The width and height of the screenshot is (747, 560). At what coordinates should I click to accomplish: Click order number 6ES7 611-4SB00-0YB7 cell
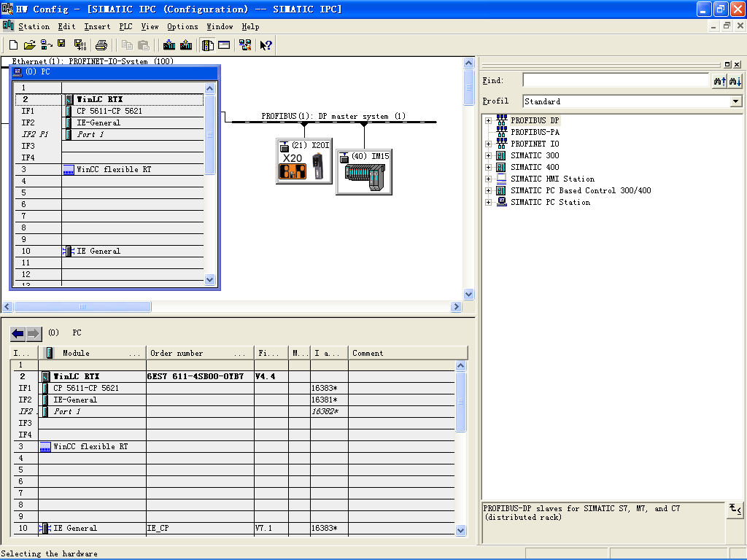(x=200, y=376)
